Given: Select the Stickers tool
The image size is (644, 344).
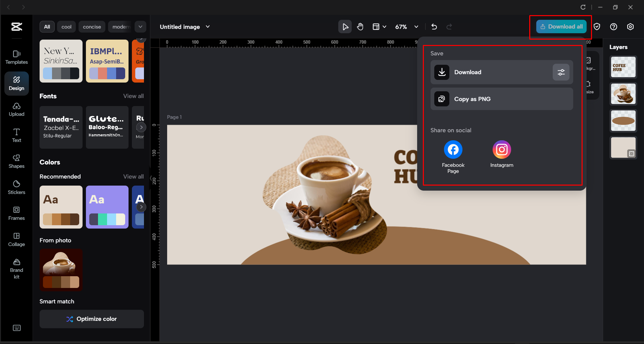Looking at the screenshot, I should 16,187.
